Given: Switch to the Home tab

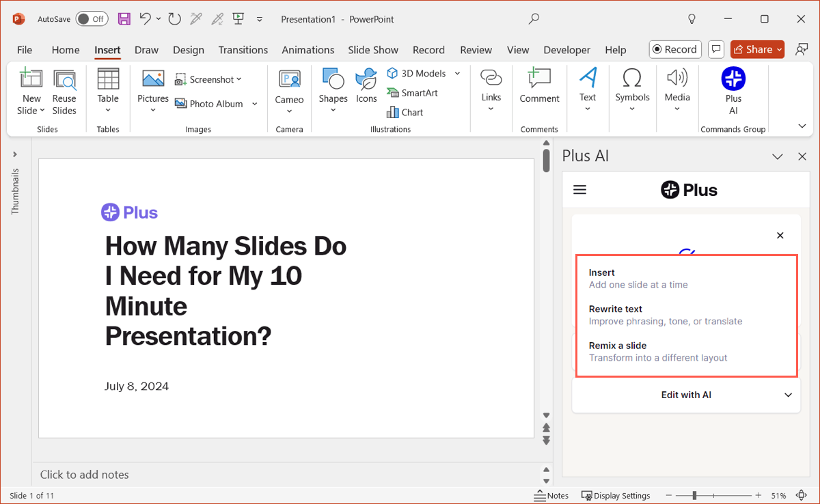Looking at the screenshot, I should coord(66,50).
